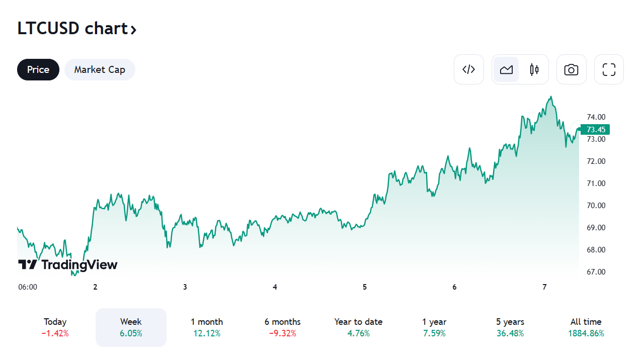Open chart in fullscreen mode

[609, 69]
